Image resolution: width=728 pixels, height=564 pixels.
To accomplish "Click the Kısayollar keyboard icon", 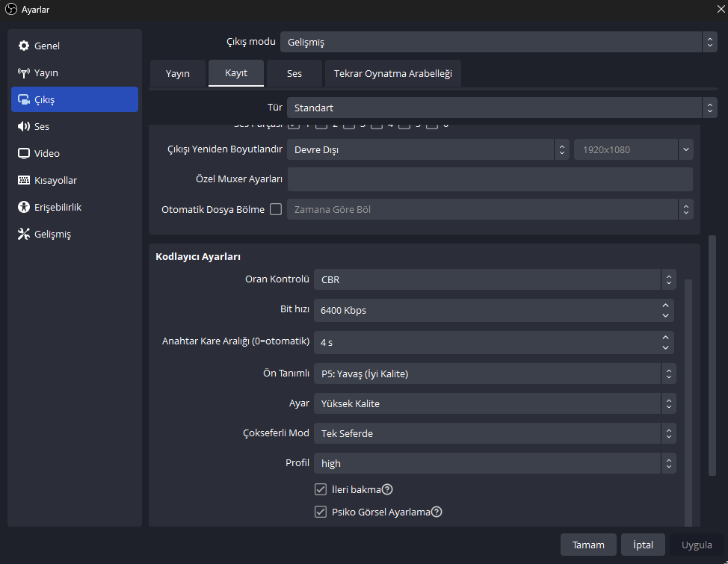I will 24,181.
